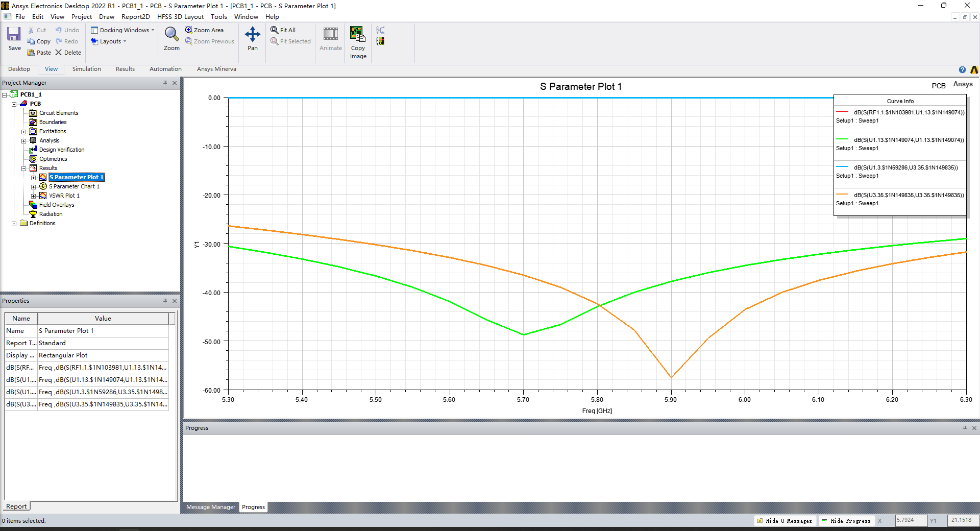Click the S Parameter Chart 1 smith icon
The width and height of the screenshot is (980, 531).
43,186
